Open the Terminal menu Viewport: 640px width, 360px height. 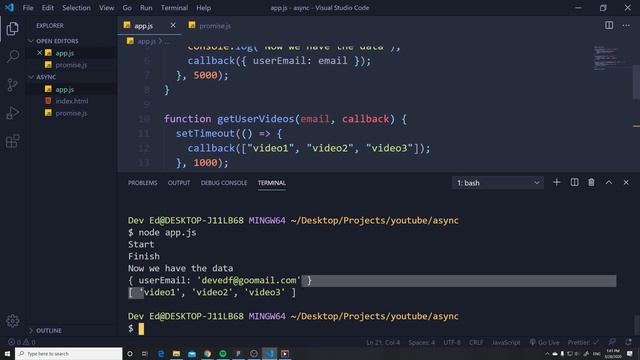tap(174, 8)
